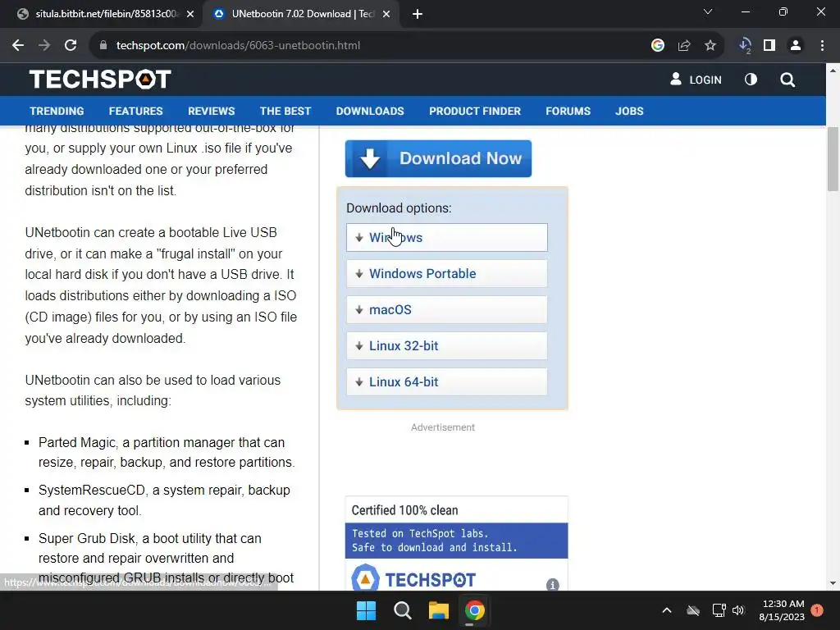The image size is (840, 630).
Task: Open THE BEST menu
Action: [x=285, y=111]
